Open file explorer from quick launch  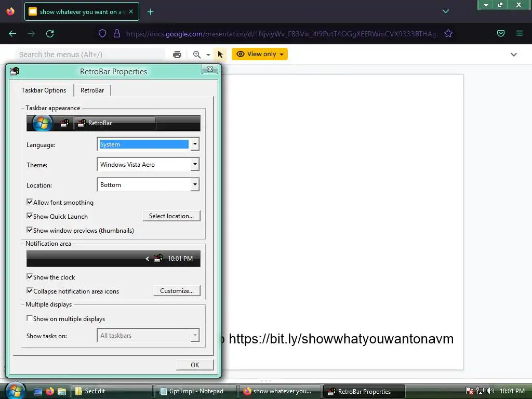[62, 392]
